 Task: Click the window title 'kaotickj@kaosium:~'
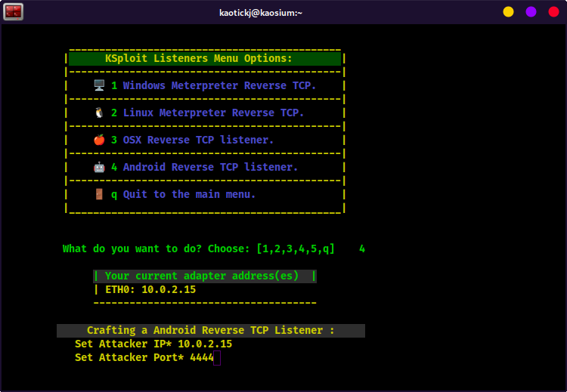(x=261, y=13)
